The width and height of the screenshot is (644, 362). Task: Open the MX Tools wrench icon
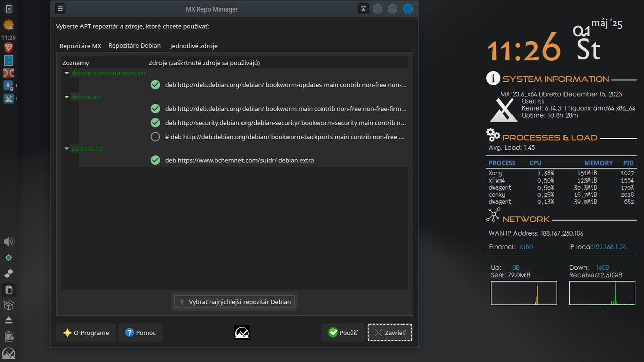pyautogui.click(x=9, y=99)
